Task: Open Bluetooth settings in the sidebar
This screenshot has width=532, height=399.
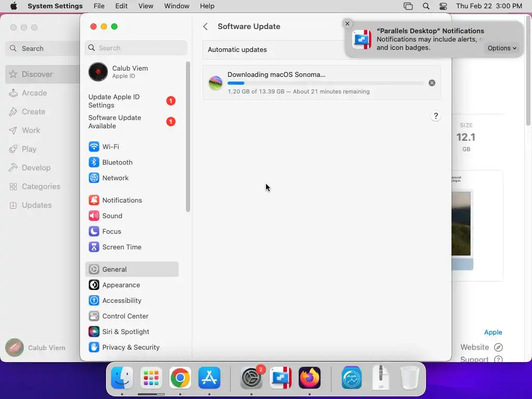Action: pos(131,162)
